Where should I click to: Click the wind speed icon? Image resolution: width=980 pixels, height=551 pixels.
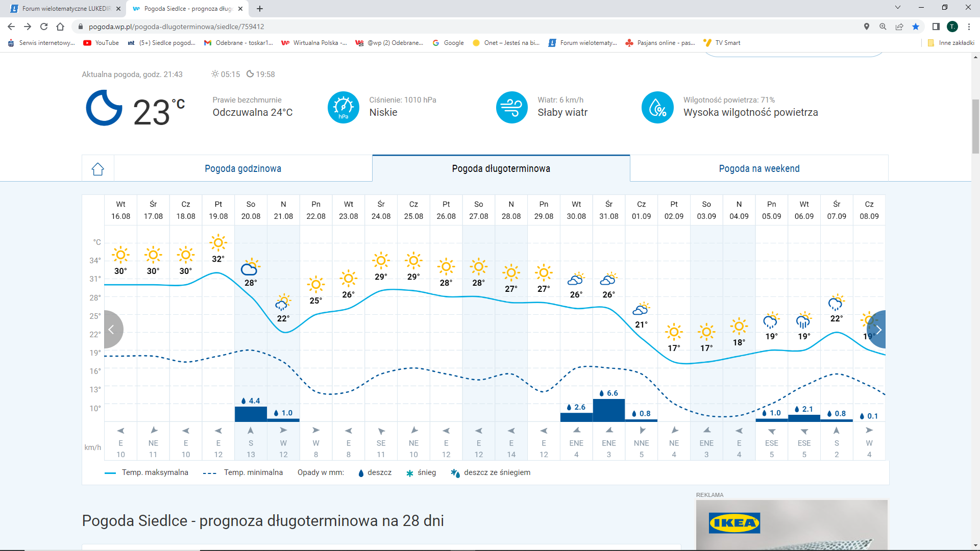click(x=511, y=108)
